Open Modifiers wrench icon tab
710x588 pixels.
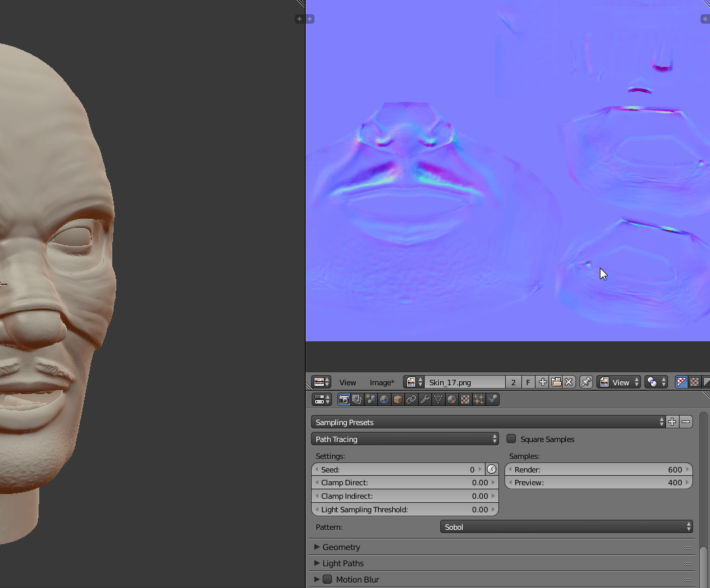(425, 399)
